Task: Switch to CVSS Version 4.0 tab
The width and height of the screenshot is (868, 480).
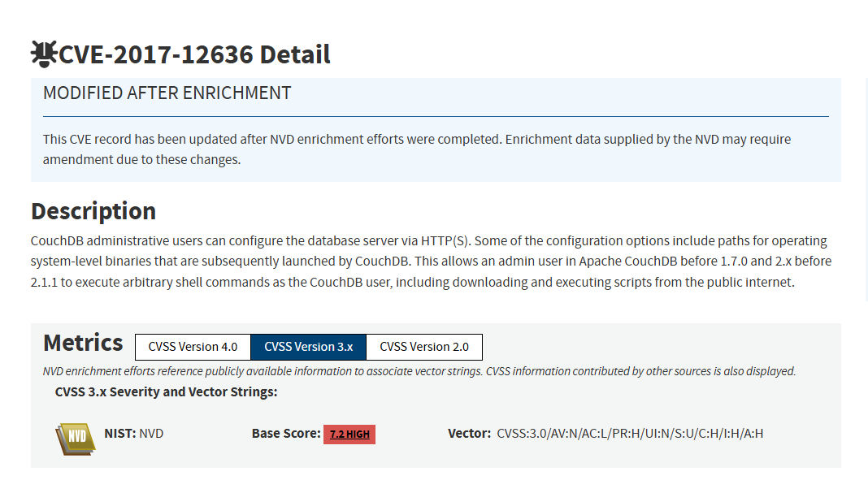Action: pos(193,347)
